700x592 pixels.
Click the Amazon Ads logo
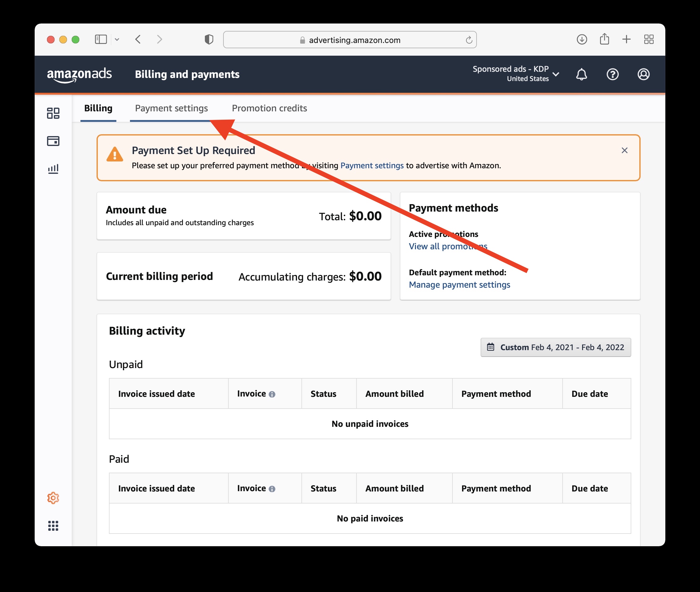click(x=79, y=75)
